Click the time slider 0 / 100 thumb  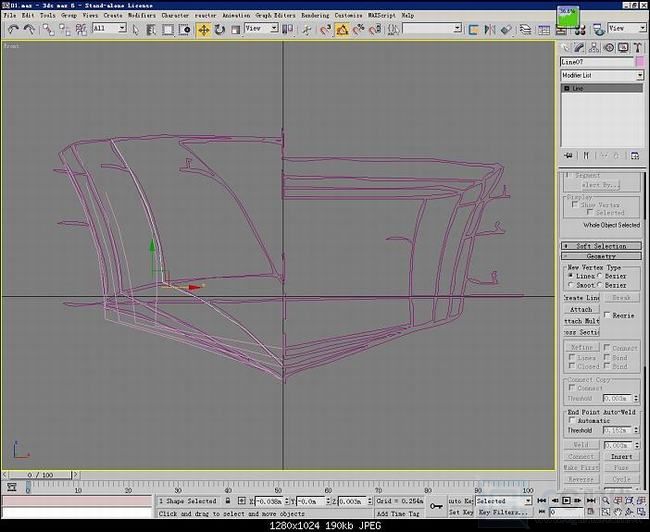click(41, 475)
